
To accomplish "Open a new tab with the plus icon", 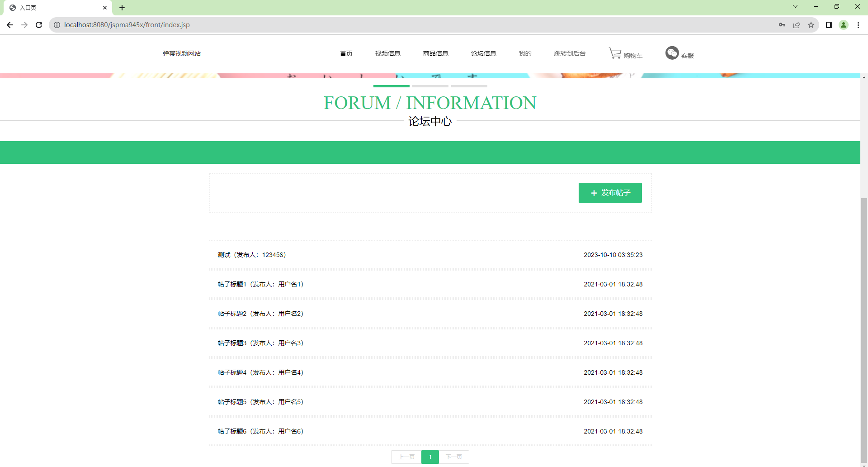I will click(122, 8).
